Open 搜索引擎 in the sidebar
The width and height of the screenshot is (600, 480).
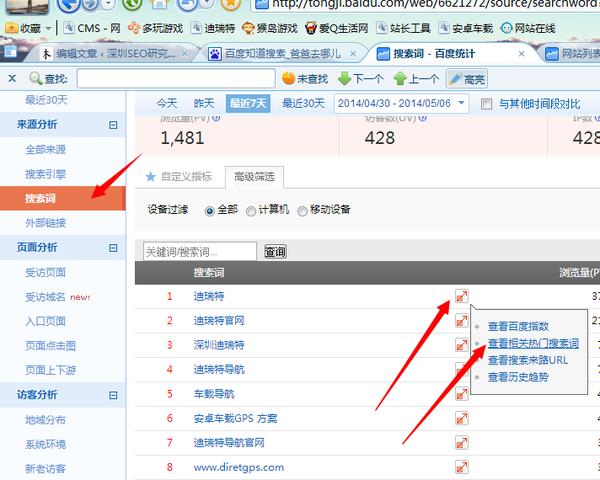pos(46,174)
